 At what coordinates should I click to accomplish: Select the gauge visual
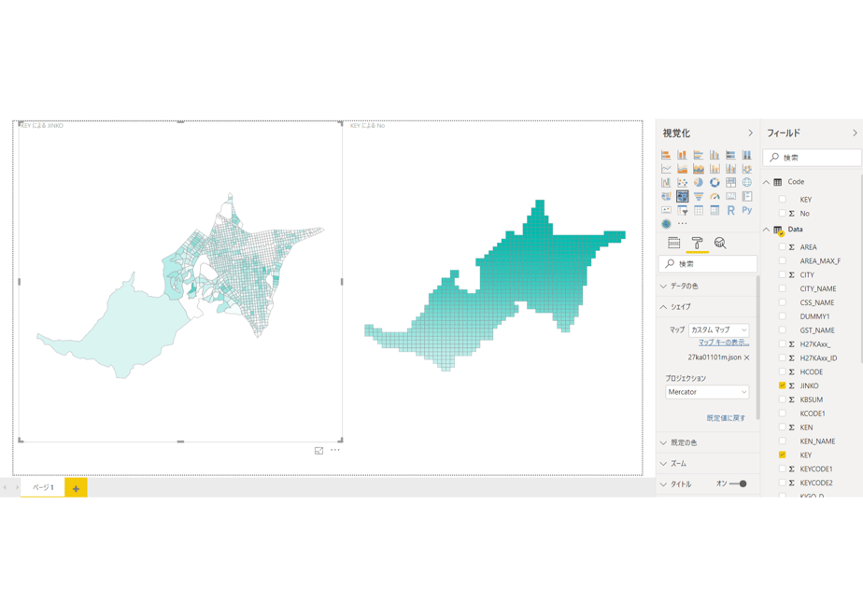pos(714,196)
